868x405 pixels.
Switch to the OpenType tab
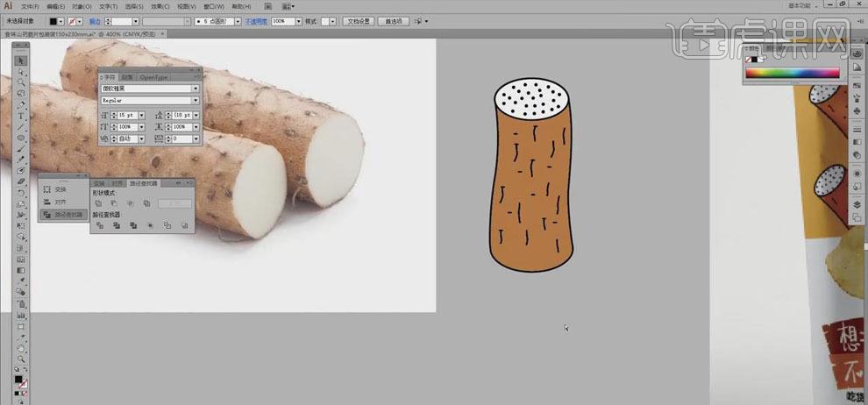click(153, 77)
